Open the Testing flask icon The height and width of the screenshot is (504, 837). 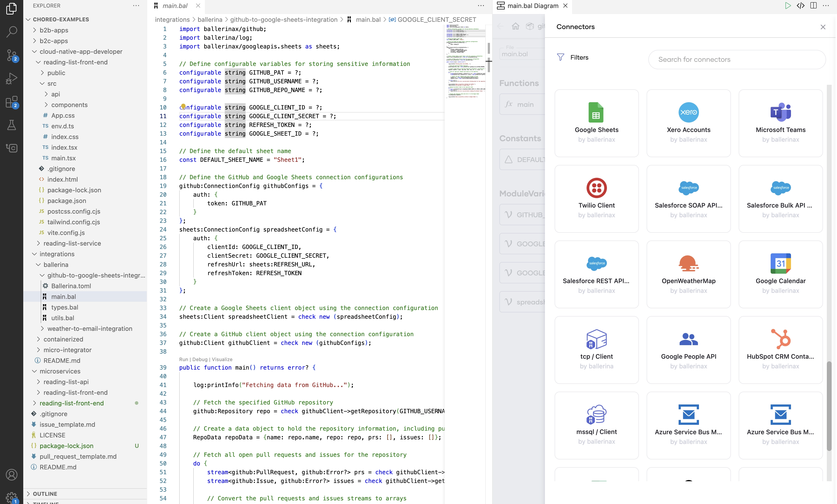(x=12, y=125)
